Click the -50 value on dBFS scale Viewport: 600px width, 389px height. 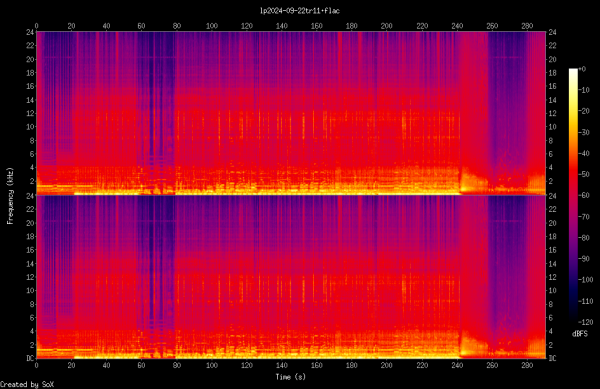584,174
